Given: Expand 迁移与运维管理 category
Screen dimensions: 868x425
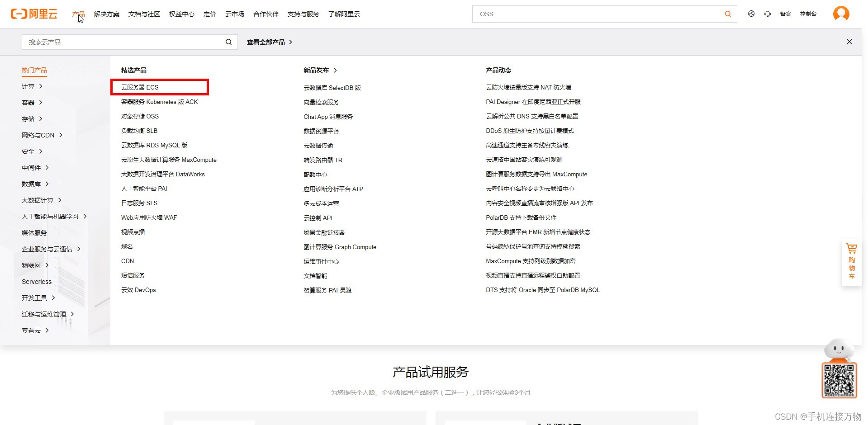Looking at the screenshot, I should coord(47,314).
